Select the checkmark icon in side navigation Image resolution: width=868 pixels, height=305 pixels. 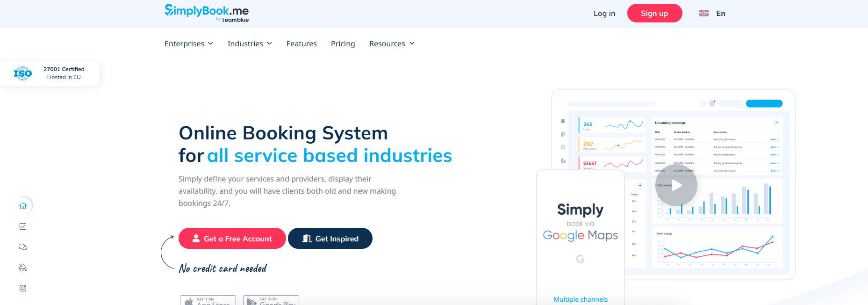(x=23, y=226)
